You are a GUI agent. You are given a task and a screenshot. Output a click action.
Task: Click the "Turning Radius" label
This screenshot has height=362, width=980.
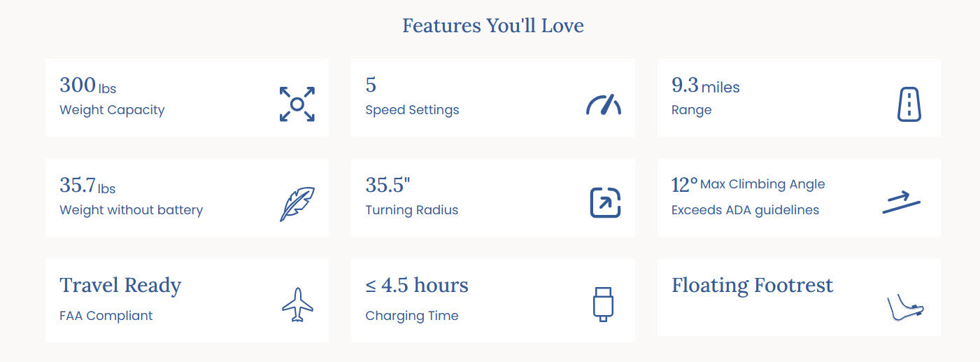coord(411,210)
